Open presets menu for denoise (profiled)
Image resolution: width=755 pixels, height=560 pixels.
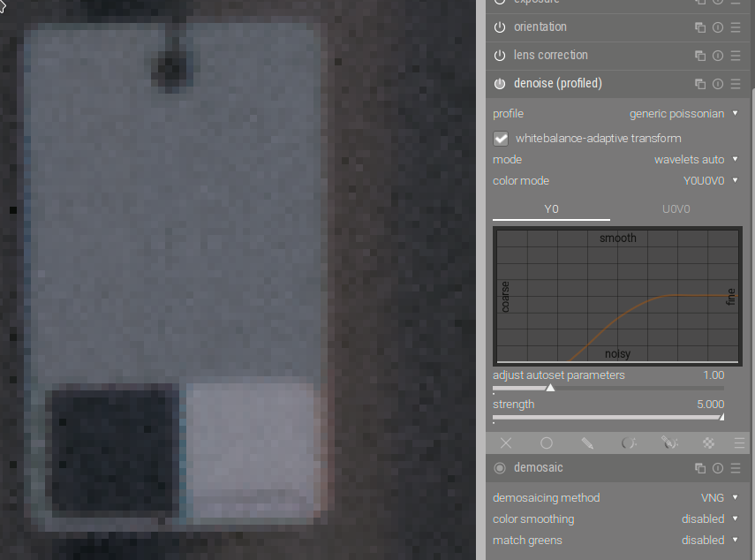click(736, 84)
